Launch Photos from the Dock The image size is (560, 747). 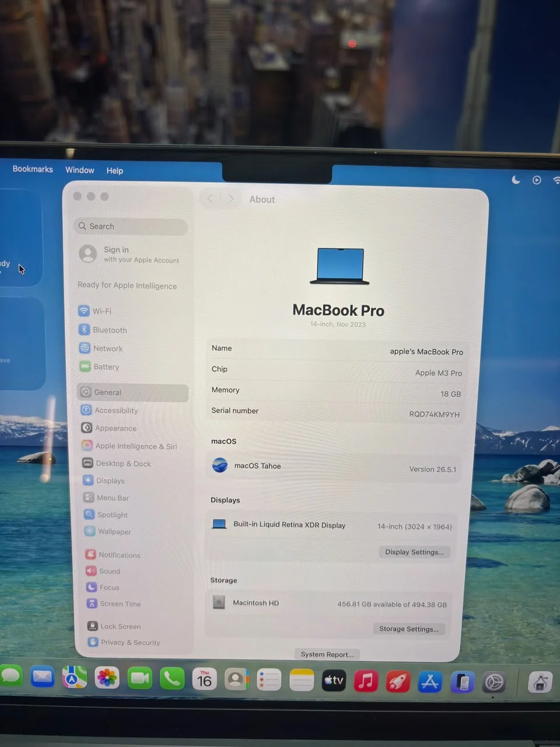point(107,678)
